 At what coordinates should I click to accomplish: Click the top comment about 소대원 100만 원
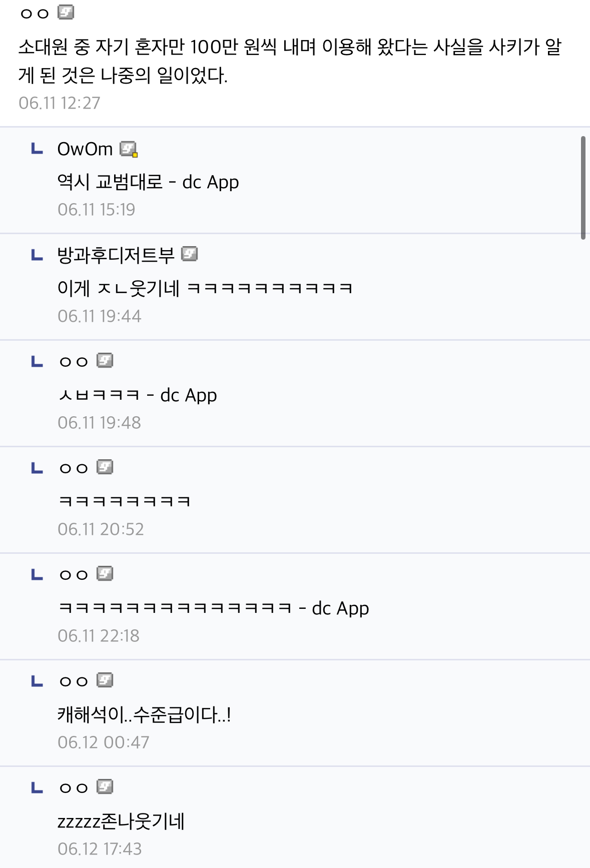pos(290,61)
